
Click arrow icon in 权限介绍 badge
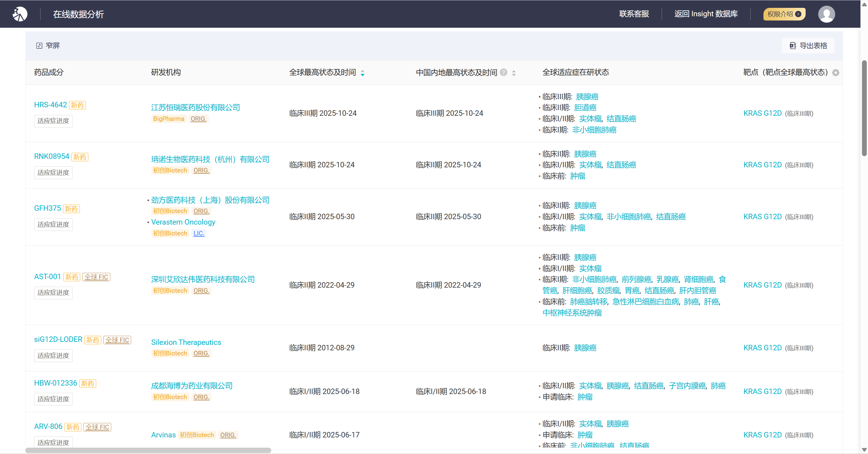click(798, 14)
